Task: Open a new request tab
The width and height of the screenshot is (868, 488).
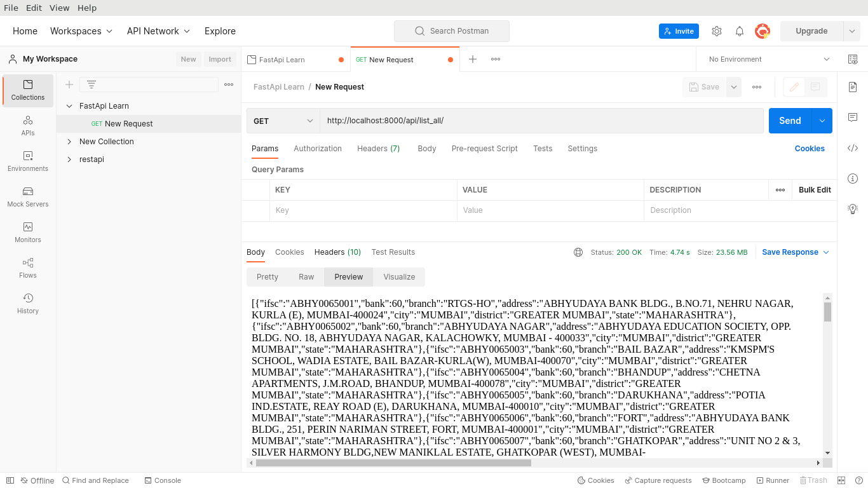Action: [x=473, y=59]
